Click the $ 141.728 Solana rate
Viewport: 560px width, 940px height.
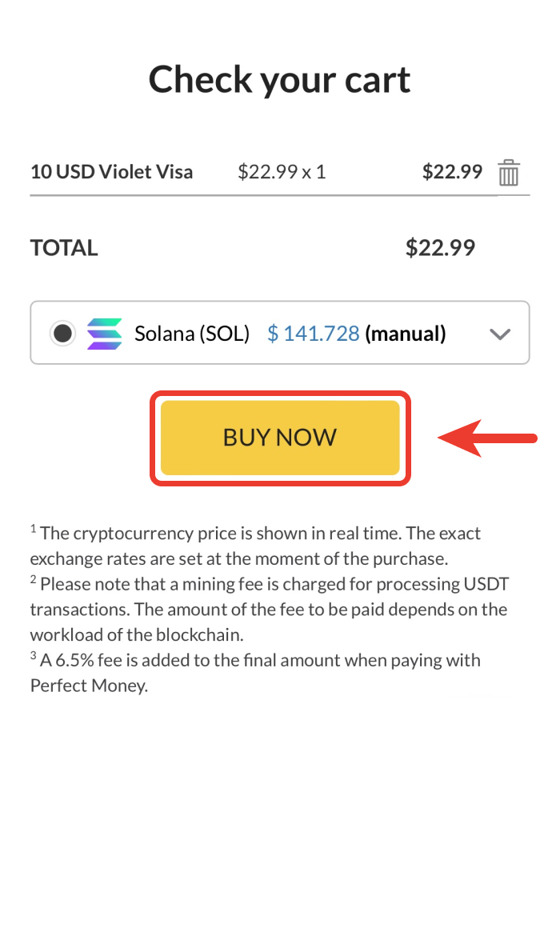point(313,334)
